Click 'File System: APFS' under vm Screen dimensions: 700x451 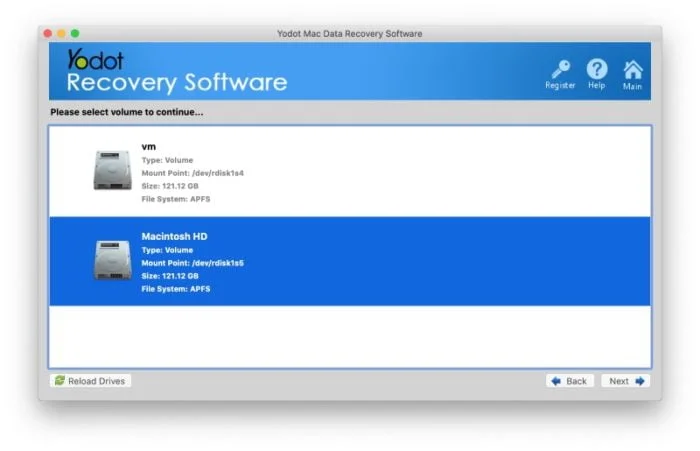[x=175, y=199]
